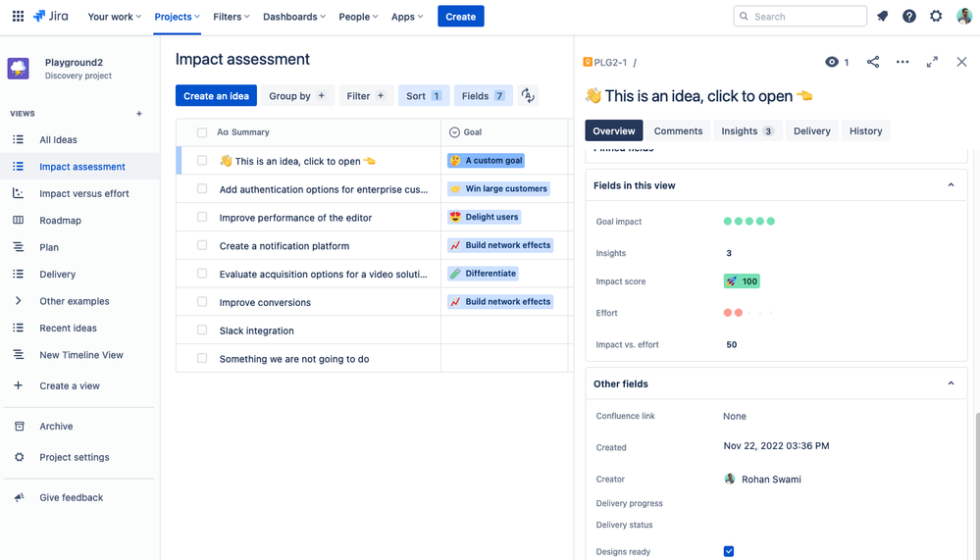
Task: Open the user profile avatar
Action: pyautogui.click(x=963, y=17)
